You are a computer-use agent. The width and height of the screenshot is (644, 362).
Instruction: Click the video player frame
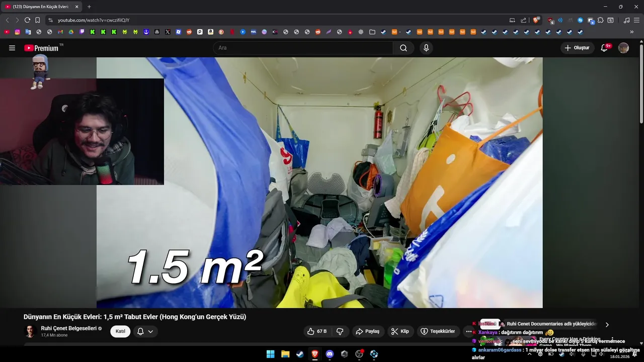coord(319,183)
